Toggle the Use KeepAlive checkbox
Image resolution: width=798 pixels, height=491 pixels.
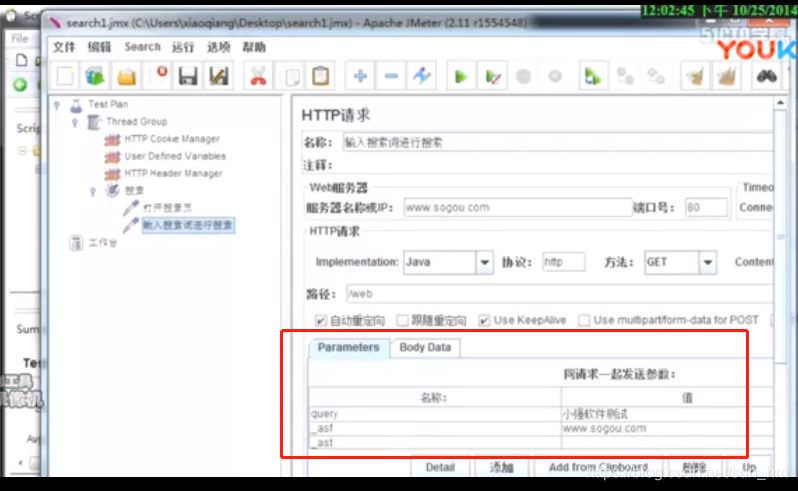(484, 321)
